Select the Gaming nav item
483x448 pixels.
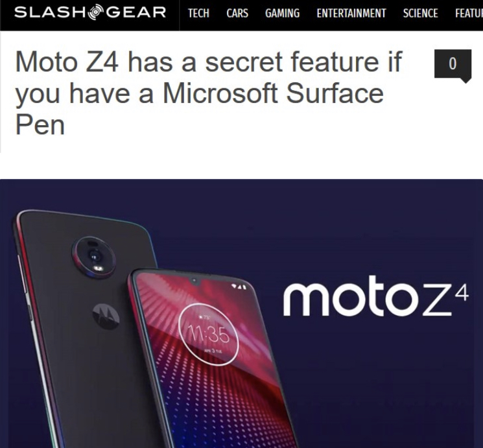[x=282, y=13]
